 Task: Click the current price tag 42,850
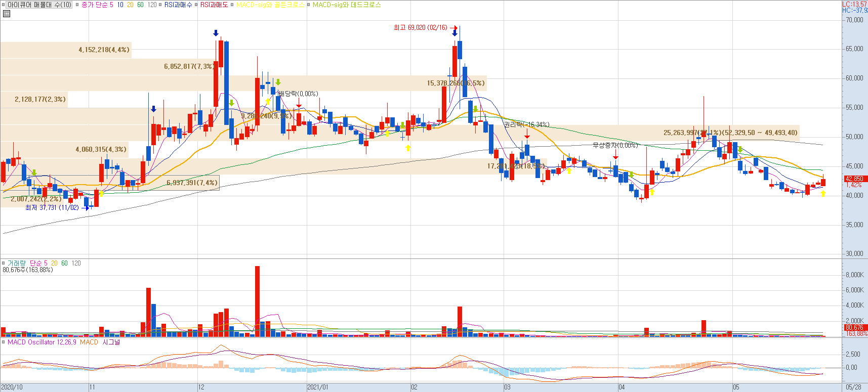pos(855,179)
